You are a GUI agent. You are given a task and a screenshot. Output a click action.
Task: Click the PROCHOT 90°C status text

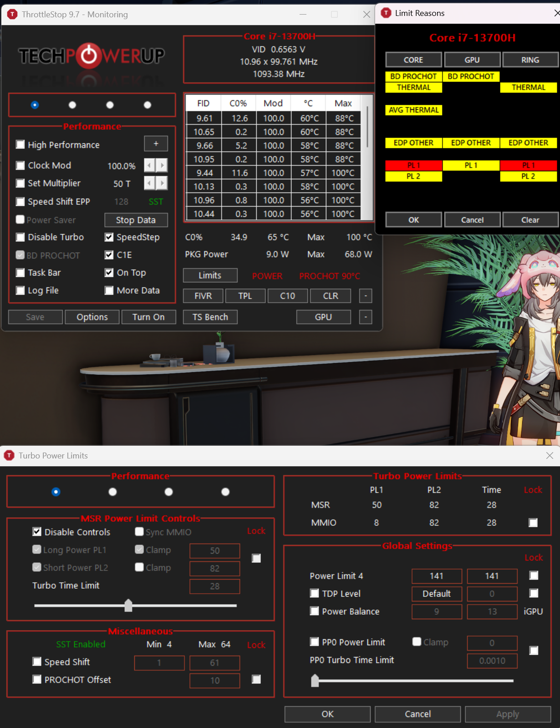pos(330,276)
